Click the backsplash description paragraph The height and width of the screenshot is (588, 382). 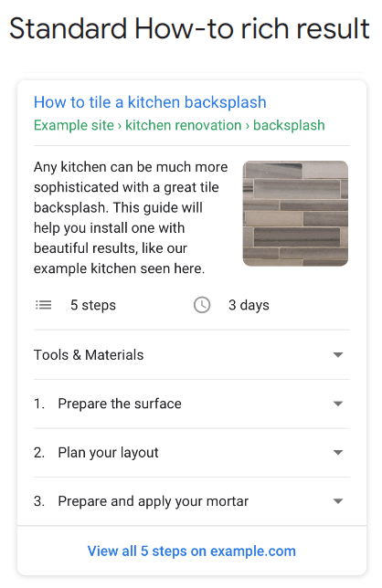[x=131, y=218]
